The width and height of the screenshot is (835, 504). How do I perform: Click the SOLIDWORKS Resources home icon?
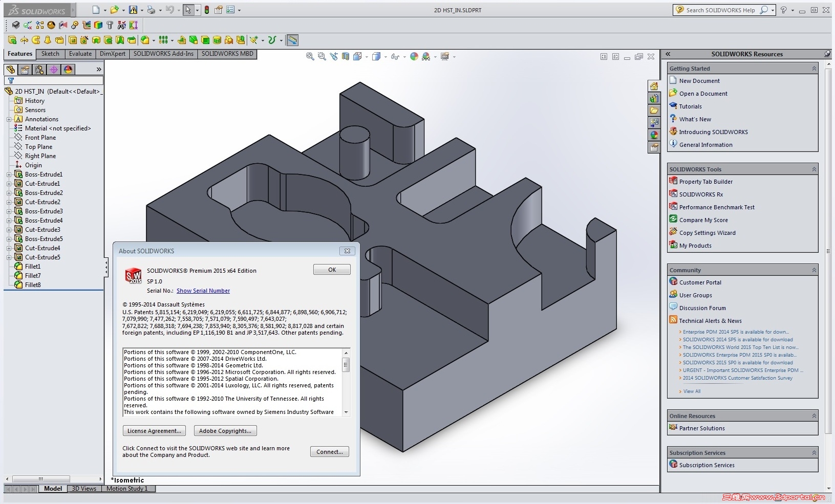tap(654, 86)
